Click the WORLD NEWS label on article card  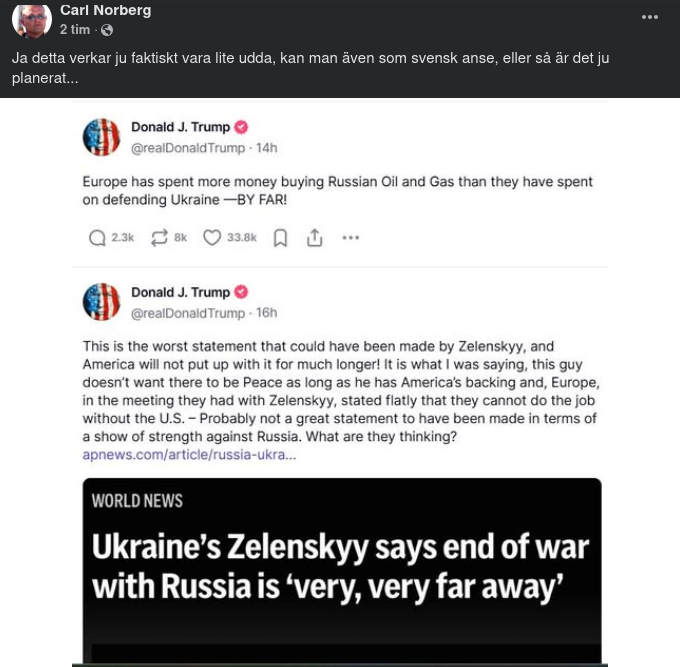[137, 500]
